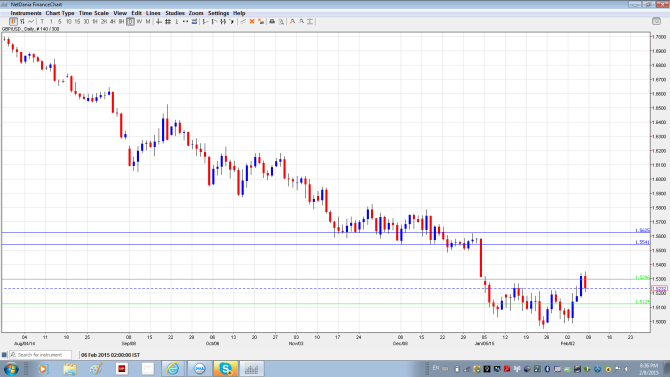The width and height of the screenshot is (670, 377).
Task: Switch to the Weekly (W) time scale
Action: [x=139, y=21]
